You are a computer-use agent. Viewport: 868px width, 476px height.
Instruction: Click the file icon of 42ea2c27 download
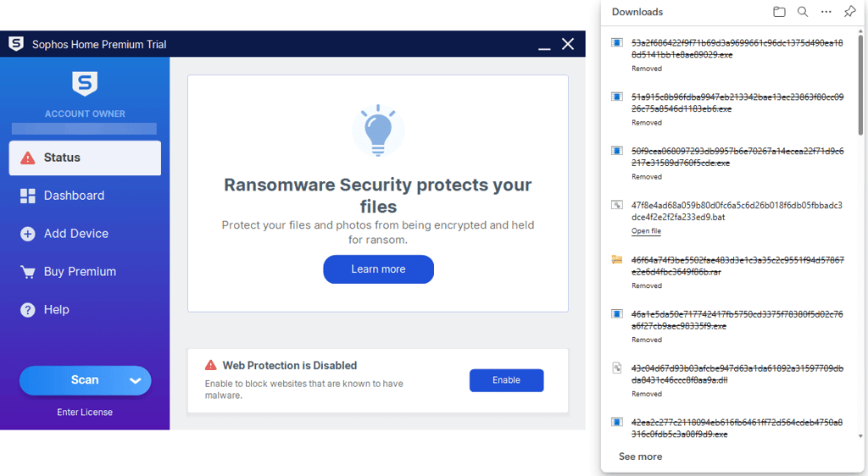[617, 423]
